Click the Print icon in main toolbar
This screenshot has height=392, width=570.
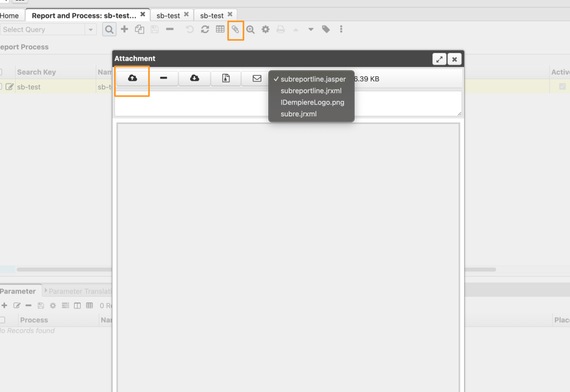(x=281, y=29)
